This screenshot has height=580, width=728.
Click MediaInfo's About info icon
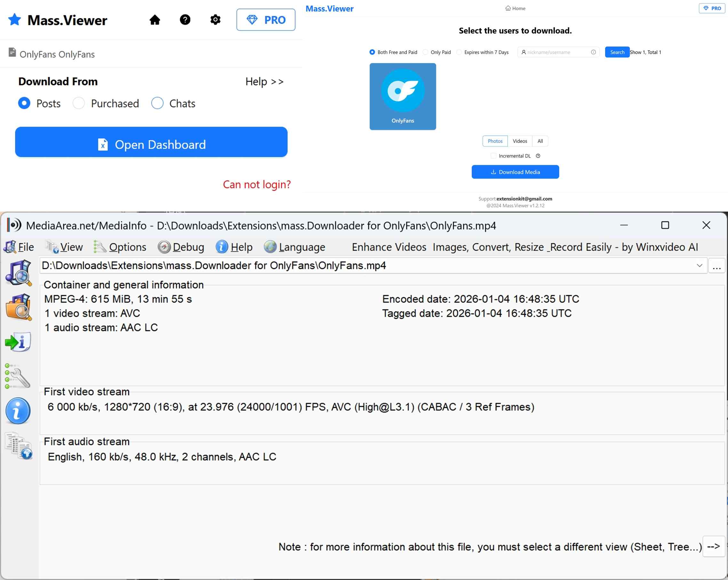(19, 410)
